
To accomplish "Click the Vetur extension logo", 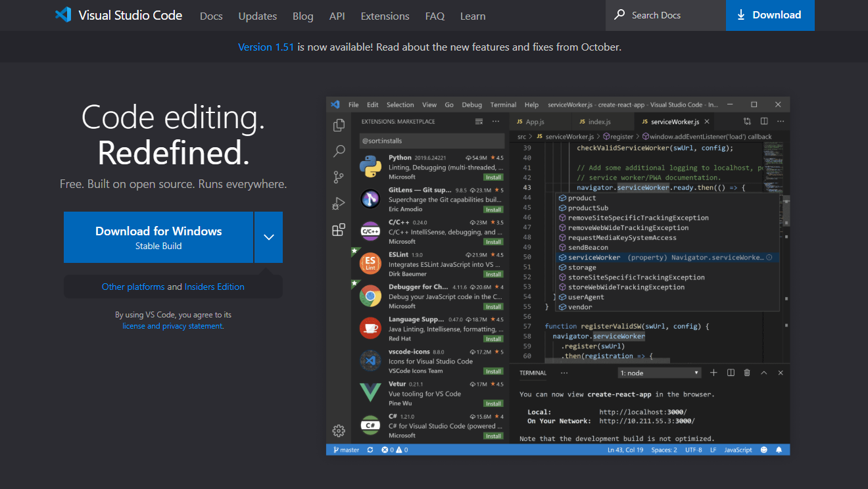I will [371, 393].
